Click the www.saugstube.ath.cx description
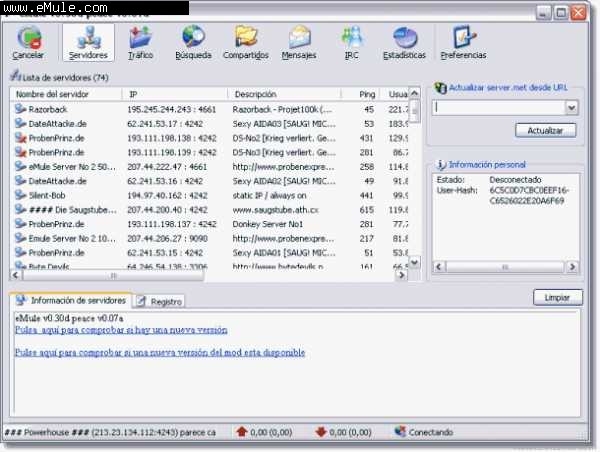Image resolution: width=600 pixels, height=452 pixels. [276, 210]
